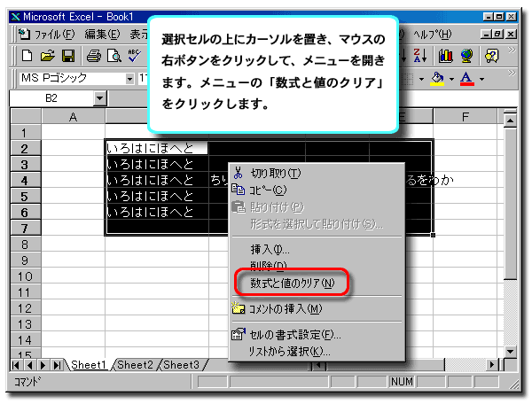Select the row 12 header
Viewport: 532px width, 404px height.
coord(25,308)
